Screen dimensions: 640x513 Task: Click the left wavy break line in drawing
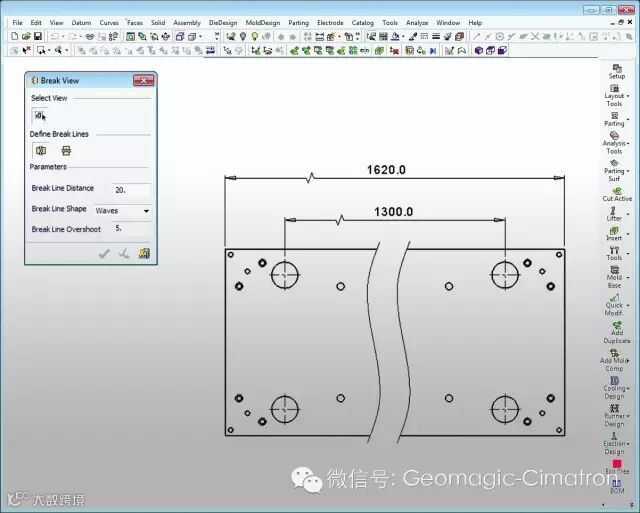374,343
